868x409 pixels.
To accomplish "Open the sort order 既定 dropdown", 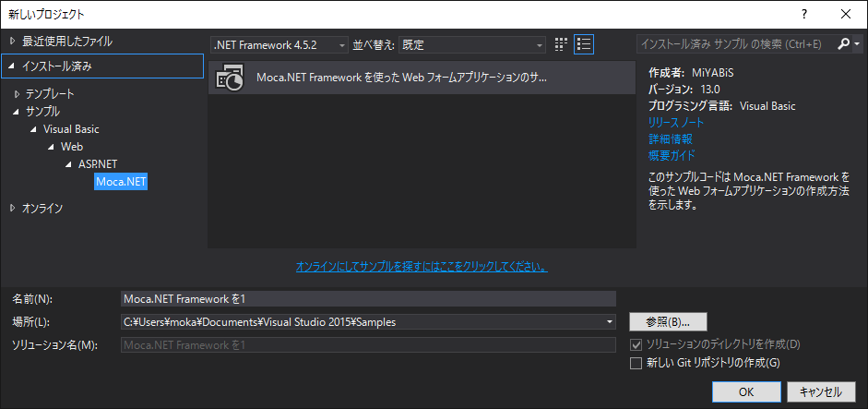I will [x=472, y=45].
